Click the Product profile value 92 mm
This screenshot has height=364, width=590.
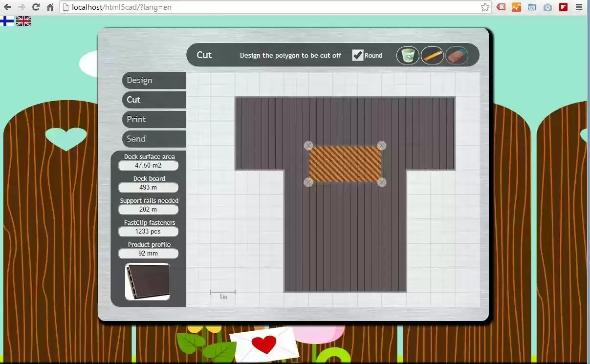coord(148,254)
